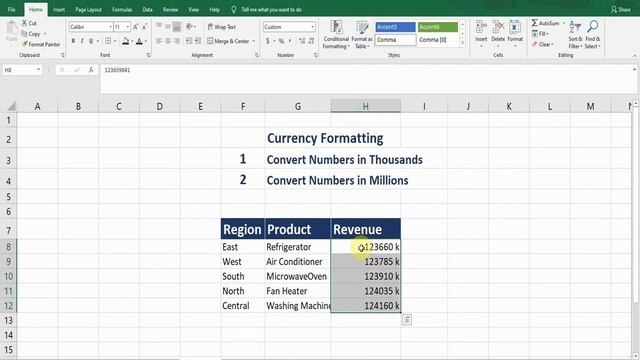
Task: Apply the Comma cell style
Action: (x=395, y=40)
